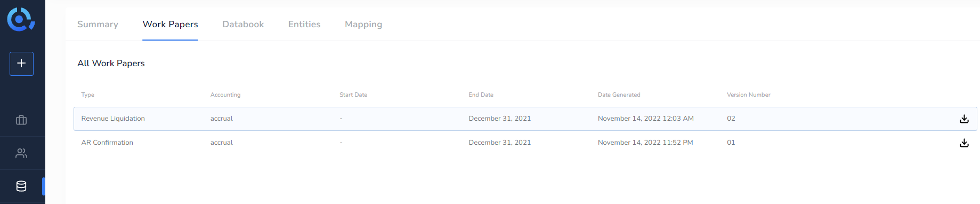980x204 pixels.
Task: Click the Accounting column header
Action: (225, 95)
